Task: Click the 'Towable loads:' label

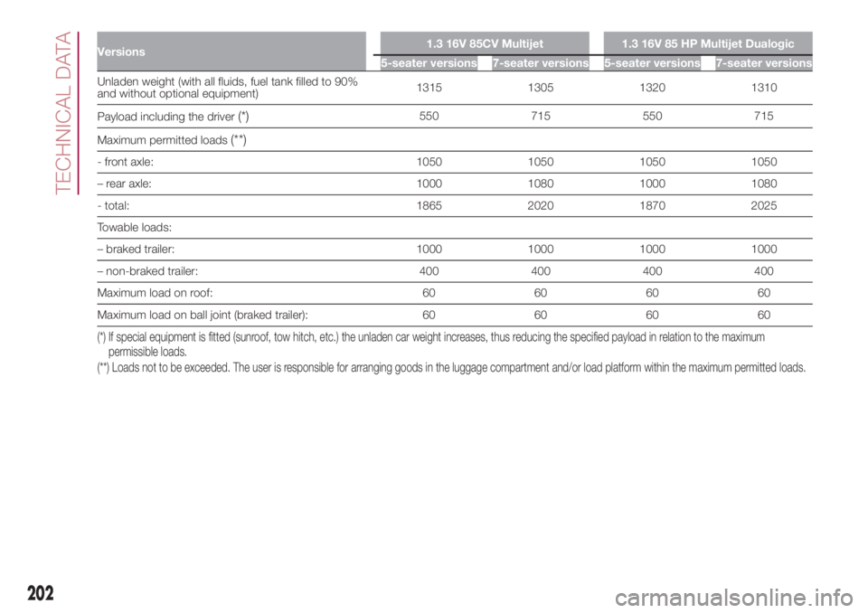Action: [x=134, y=228]
